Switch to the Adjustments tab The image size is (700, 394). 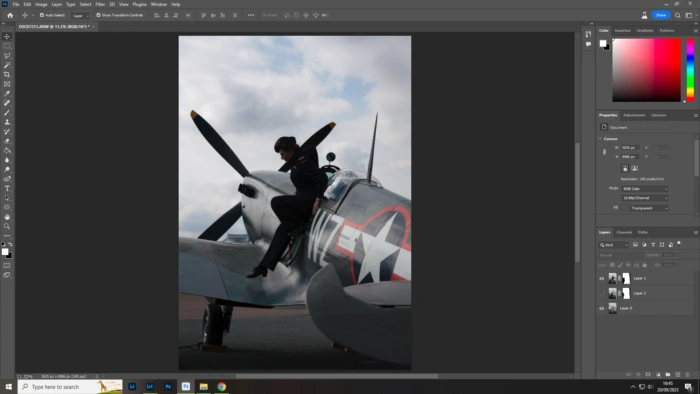pyautogui.click(x=634, y=115)
